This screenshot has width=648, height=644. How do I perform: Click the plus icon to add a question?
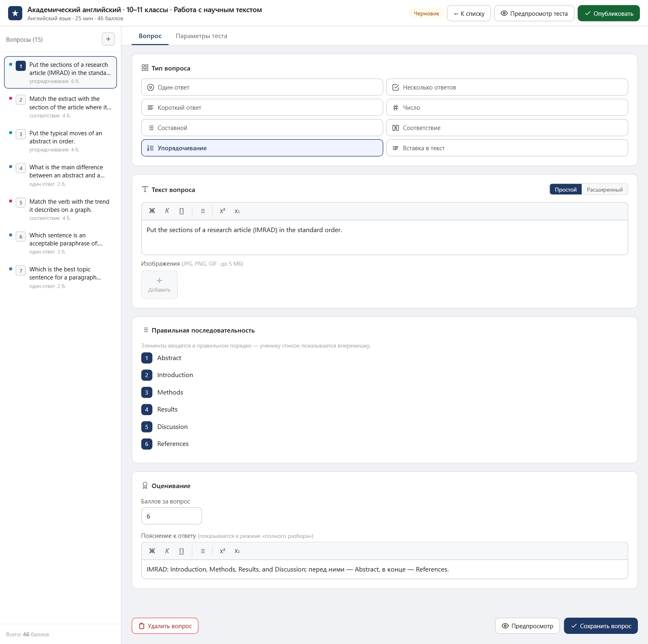tap(108, 39)
